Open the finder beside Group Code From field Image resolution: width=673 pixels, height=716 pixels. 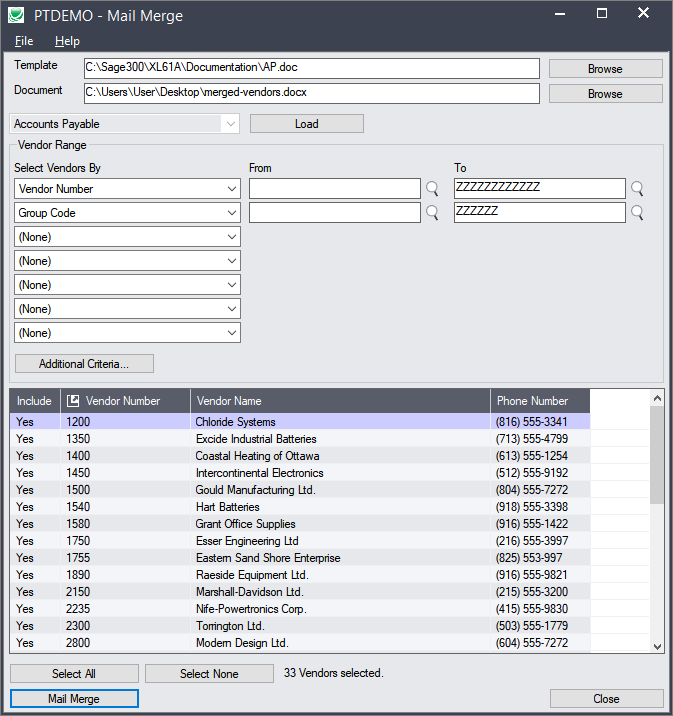tap(432, 213)
